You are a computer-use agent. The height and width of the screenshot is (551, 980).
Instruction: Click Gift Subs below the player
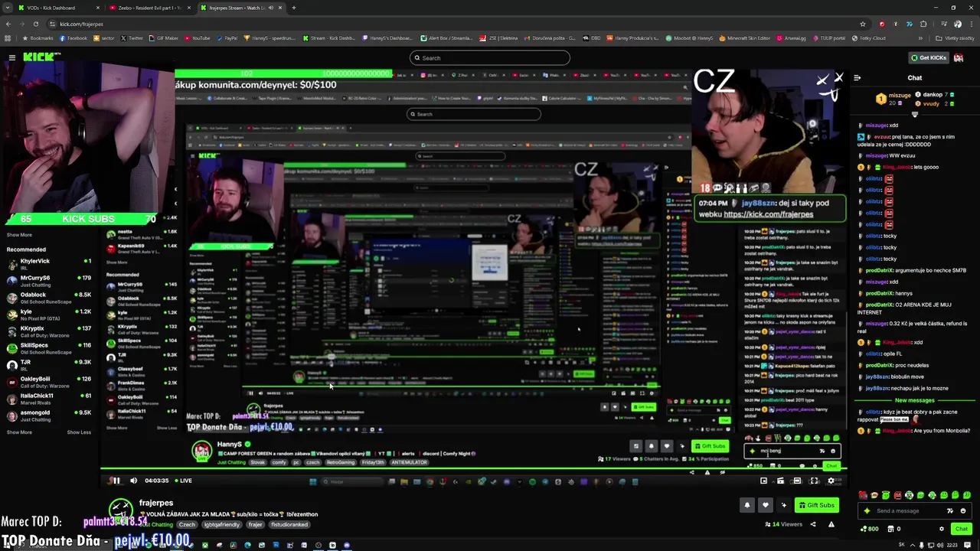[815, 505]
